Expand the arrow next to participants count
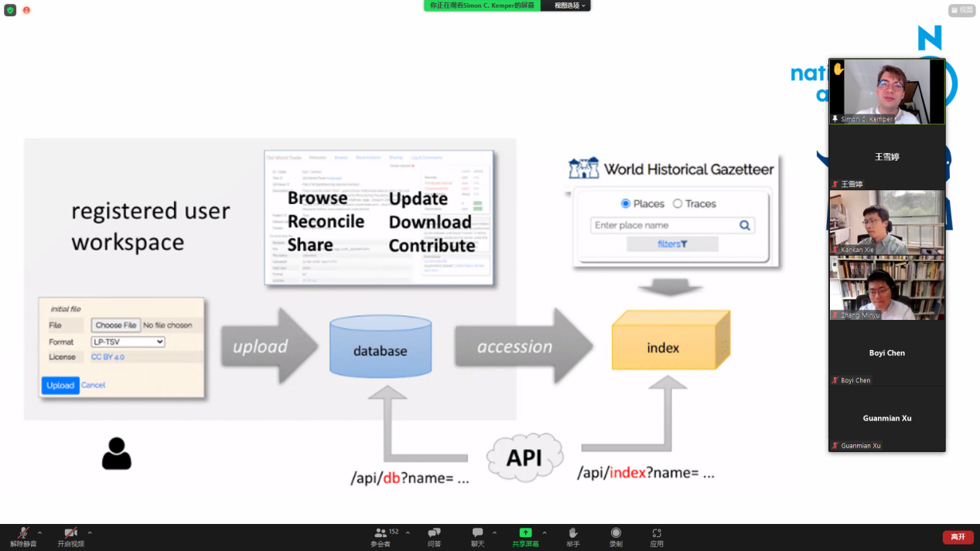 [x=408, y=532]
